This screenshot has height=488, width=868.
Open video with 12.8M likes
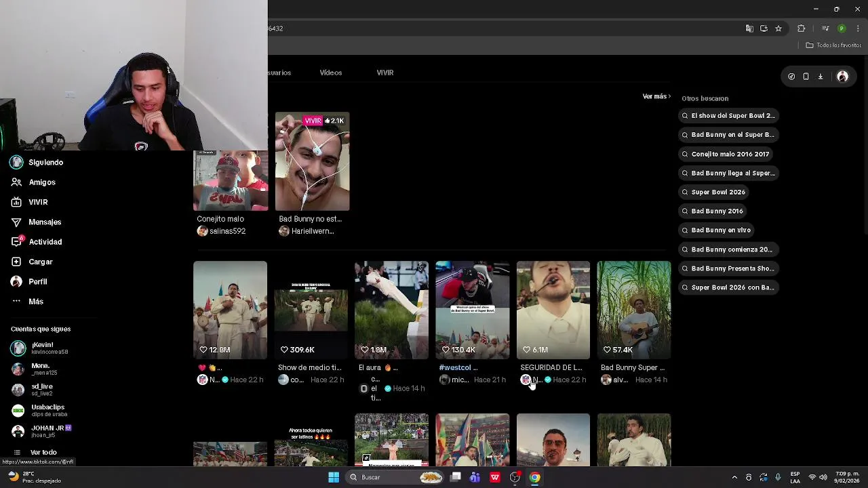[x=230, y=310]
